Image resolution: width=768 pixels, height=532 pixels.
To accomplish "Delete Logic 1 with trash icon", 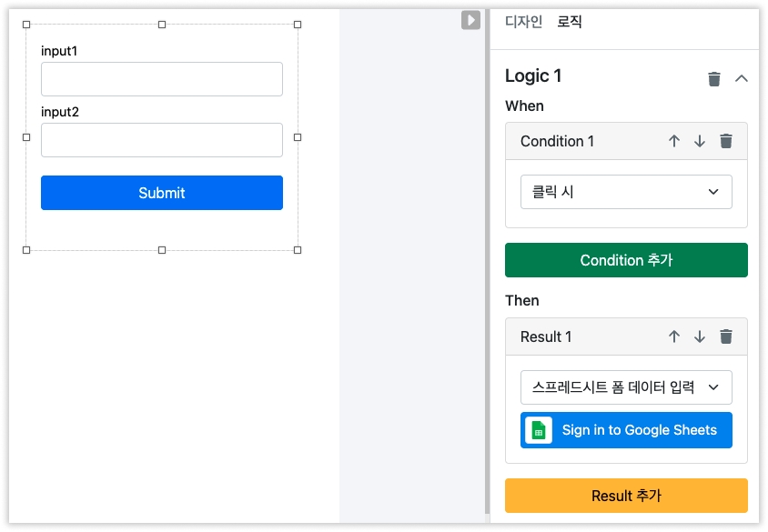I will coord(714,79).
